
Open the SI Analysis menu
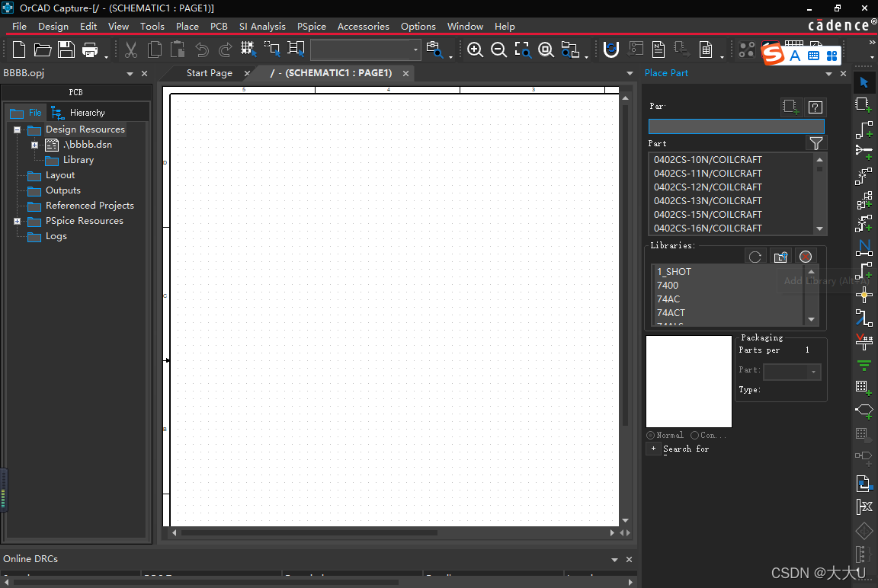pos(262,27)
